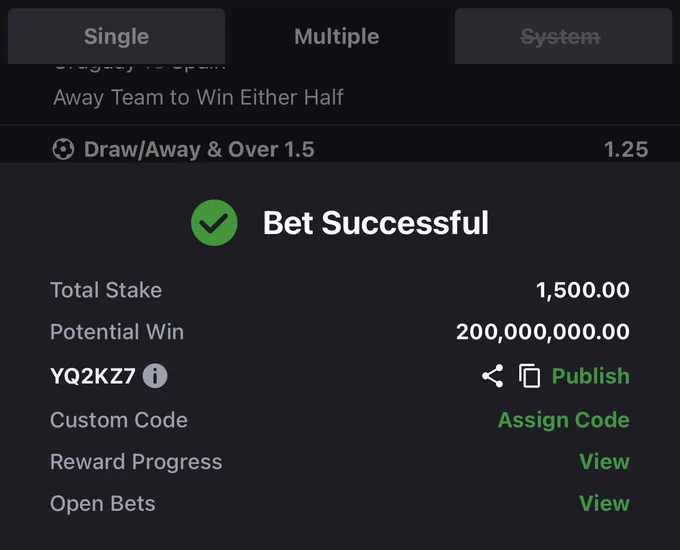The image size is (680, 550).
Task: Switch to the Single tab
Action: [x=116, y=36]
